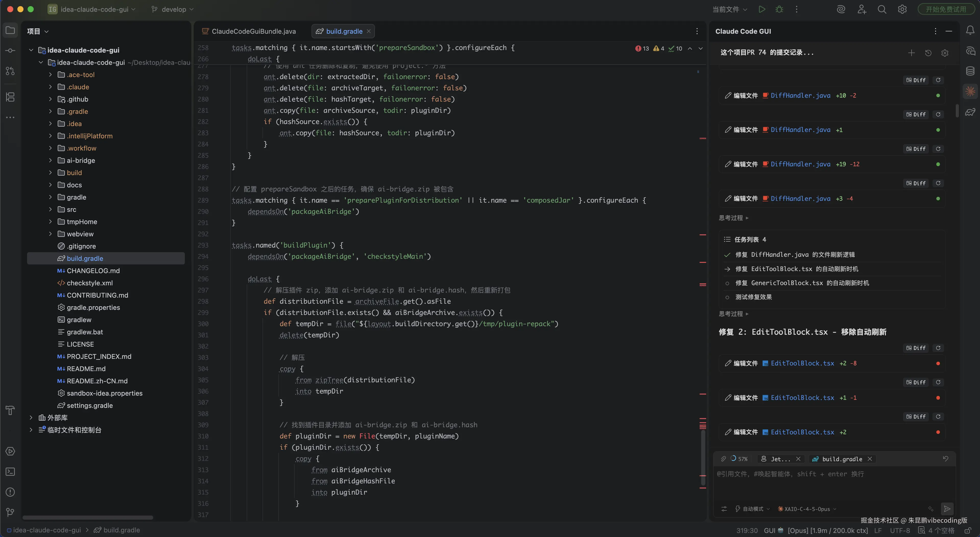Expand the webview folder
The height and width of the screenshot is (537, 980).
pos(50,234)
